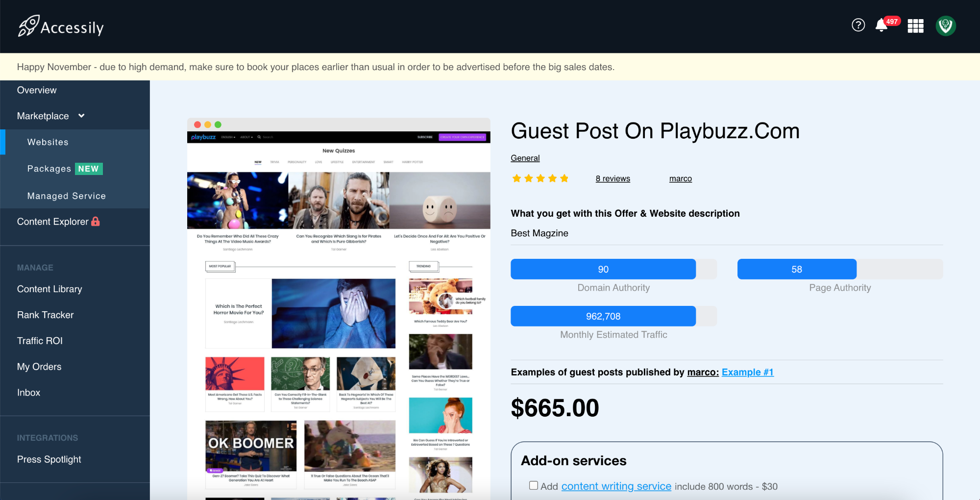Open Content Explorer

coord(53,222)
